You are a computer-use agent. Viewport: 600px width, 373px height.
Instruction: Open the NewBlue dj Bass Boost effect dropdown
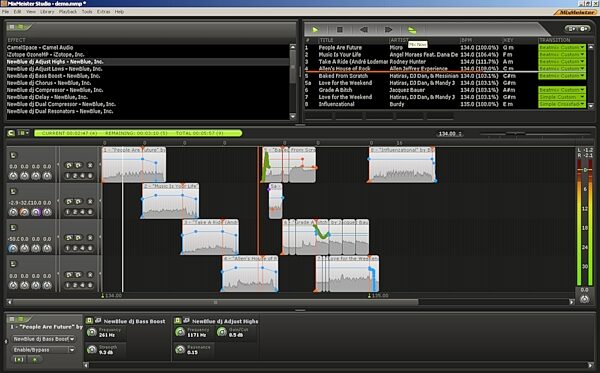(43, 339)
